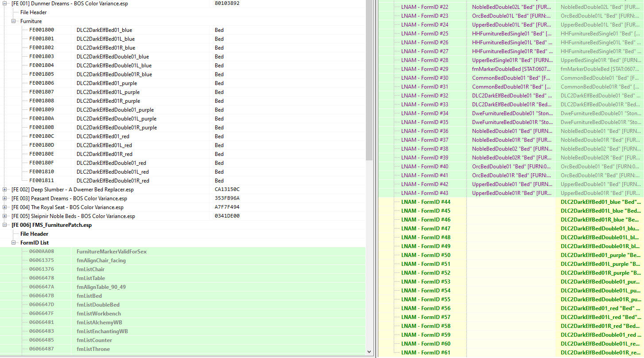Select record FE00180D in the tree

point(183,145)
